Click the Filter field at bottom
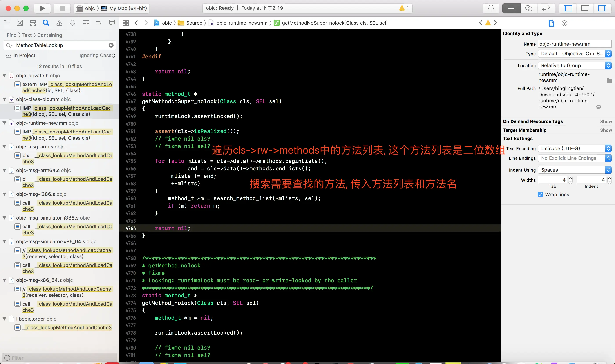 [x=59, y=358]
